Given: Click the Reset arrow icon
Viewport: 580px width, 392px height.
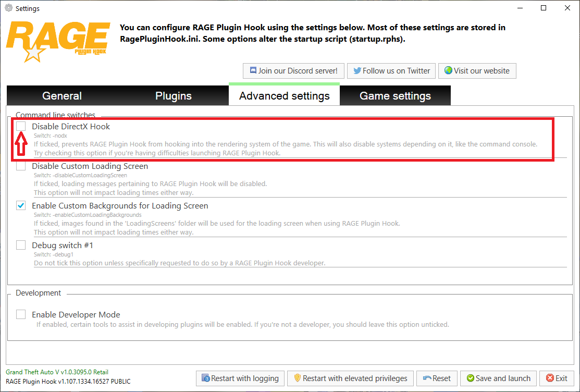Looking at the screenshot, I should click(427, 378).
